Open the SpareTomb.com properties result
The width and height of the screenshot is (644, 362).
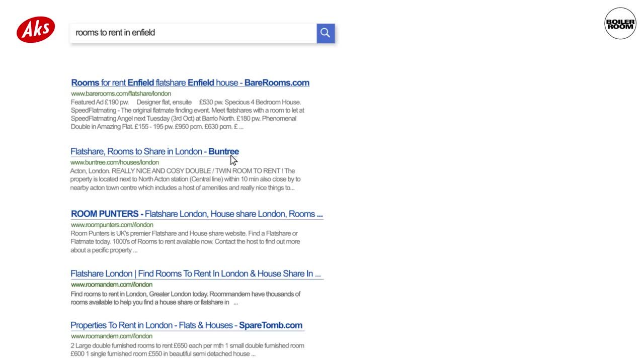point(187,325)
